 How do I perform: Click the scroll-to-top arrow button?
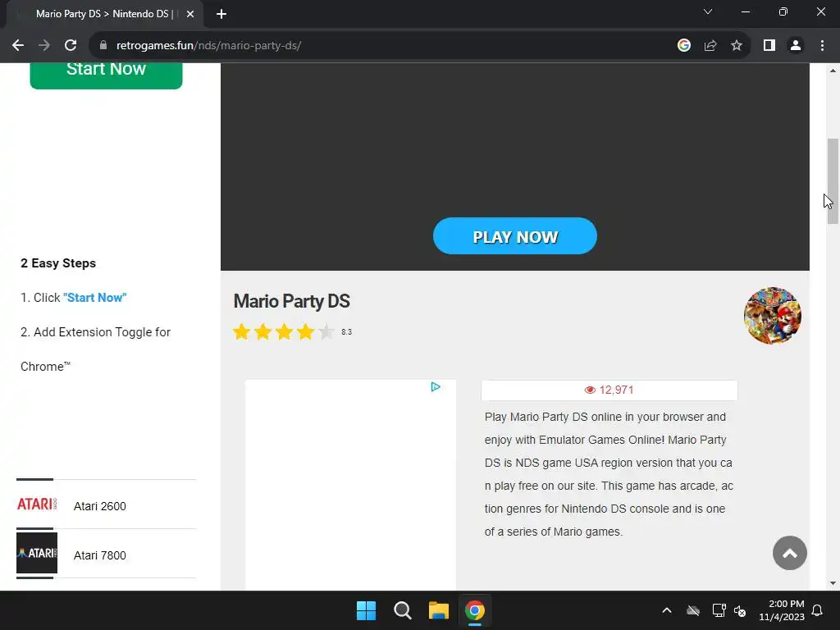790,553
